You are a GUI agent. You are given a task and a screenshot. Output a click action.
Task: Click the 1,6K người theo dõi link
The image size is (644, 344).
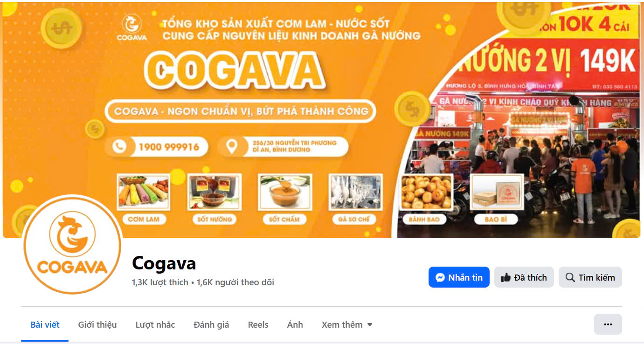[x=235, y=282]
